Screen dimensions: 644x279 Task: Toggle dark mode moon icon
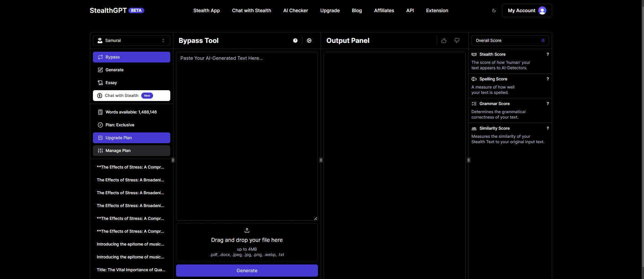pos(494,10)
